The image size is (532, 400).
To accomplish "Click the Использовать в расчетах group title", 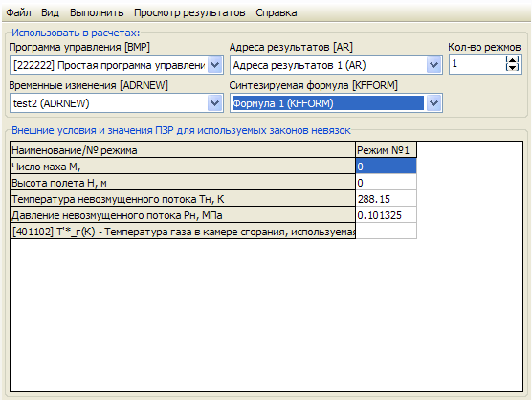I will [76, 33].
